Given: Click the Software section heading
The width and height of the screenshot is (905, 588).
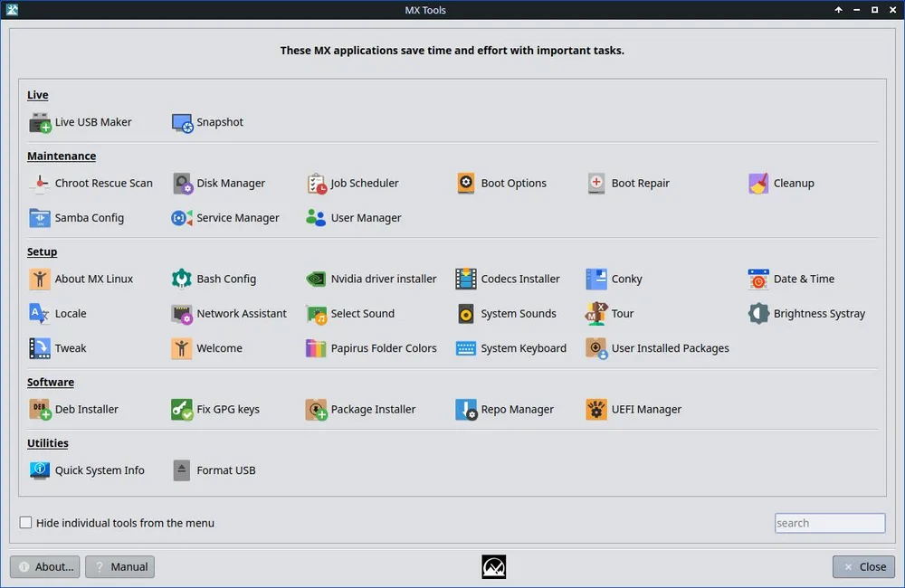Looking at the screenshot, I should (50, 383).
